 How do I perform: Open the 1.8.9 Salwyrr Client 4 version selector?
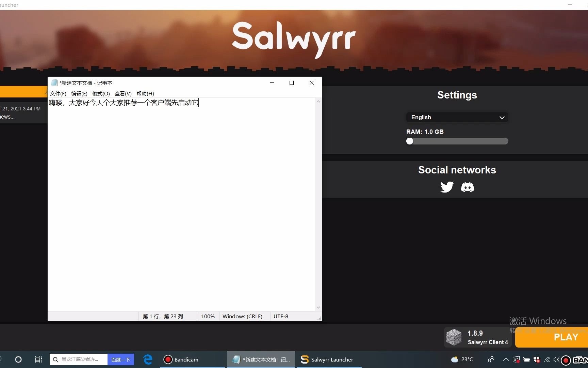point(477,337)
